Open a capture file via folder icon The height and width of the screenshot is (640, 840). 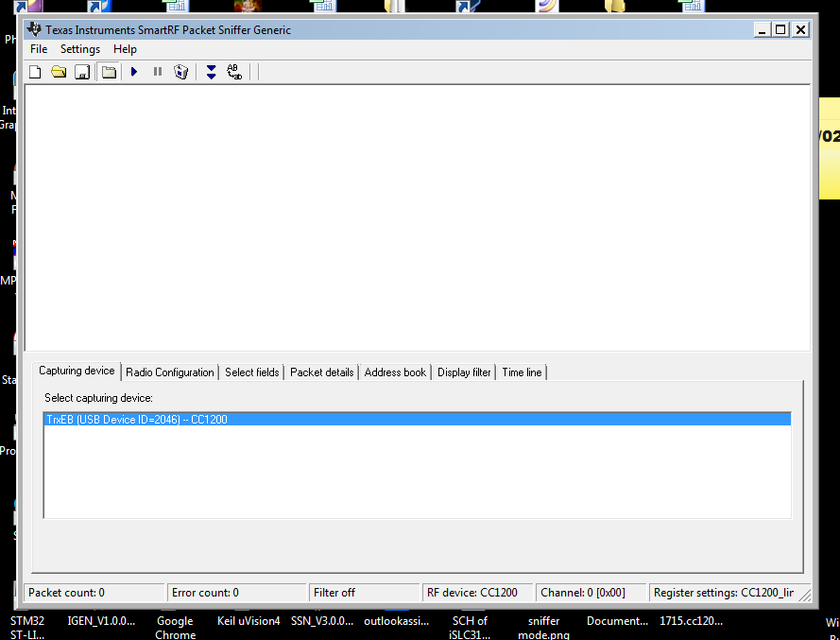tap(59, 72)
